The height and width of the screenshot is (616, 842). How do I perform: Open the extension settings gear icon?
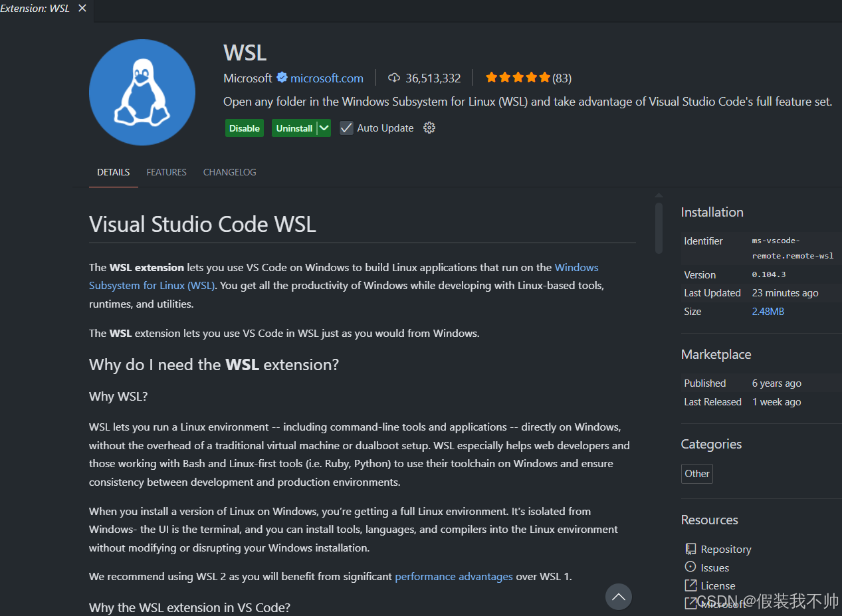click(429, 128)
